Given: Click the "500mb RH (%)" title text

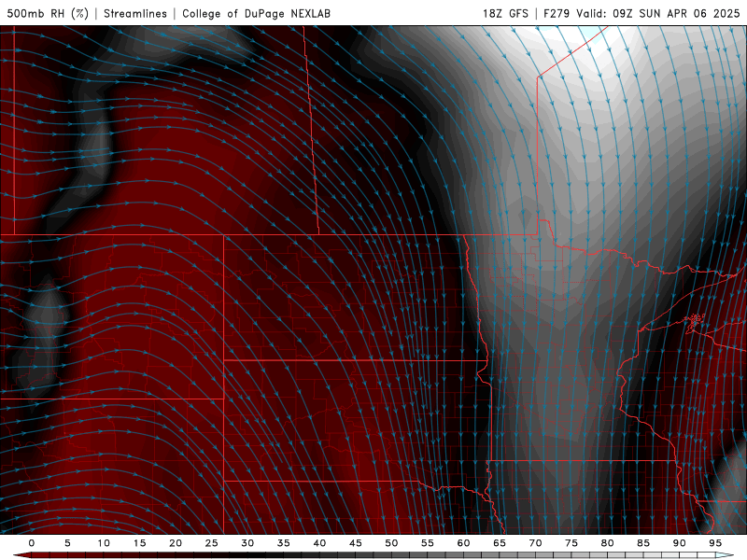Looking at the screenshot, I should [x=48, y=13].
